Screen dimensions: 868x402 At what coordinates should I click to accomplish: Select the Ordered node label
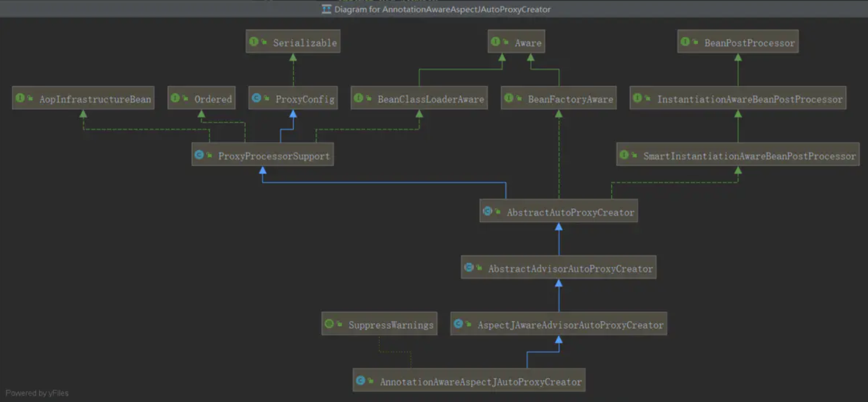(213, 99)
